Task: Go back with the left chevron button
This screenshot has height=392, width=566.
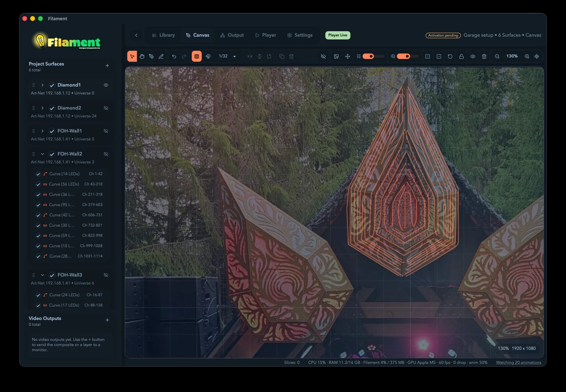Action: click(136, 35)
